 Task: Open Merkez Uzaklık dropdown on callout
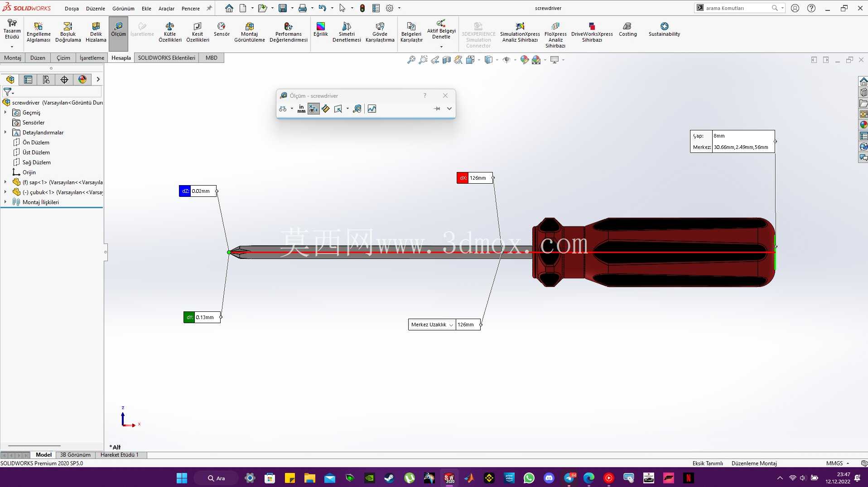(451, 325)
